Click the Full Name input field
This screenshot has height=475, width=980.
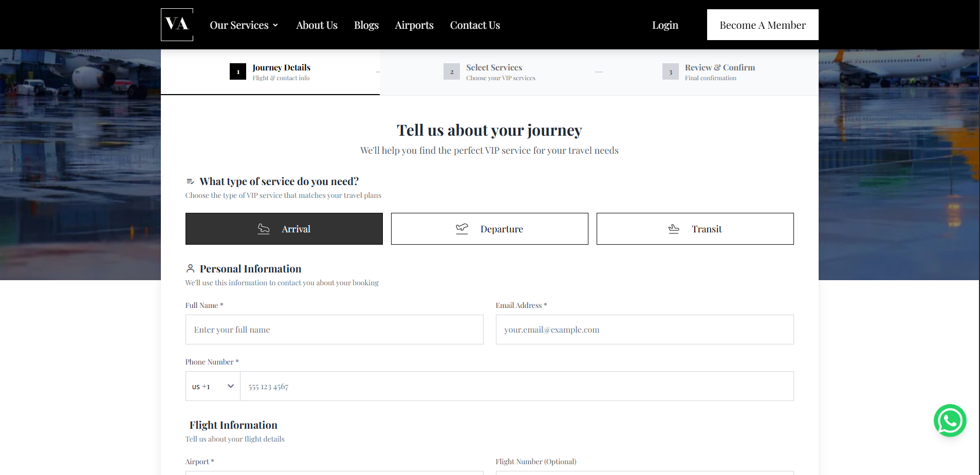tap(334, 330)
